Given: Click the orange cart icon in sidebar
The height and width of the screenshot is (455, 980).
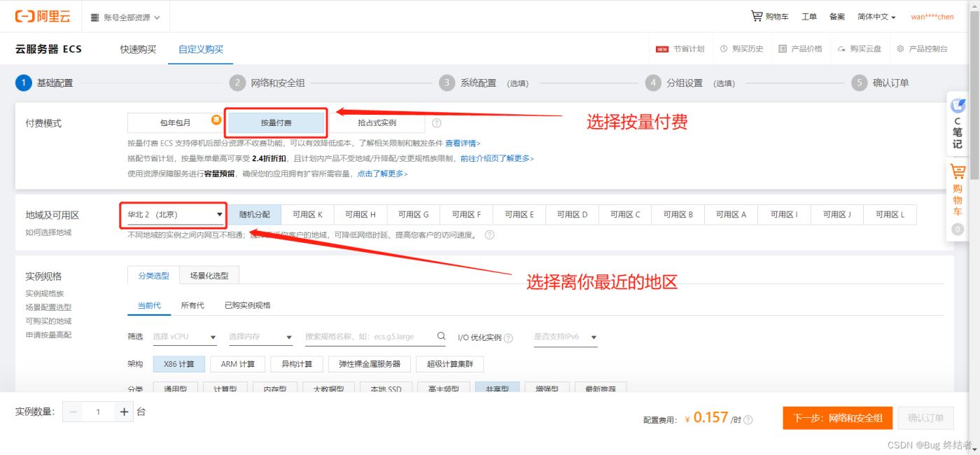Looking at the screenshot, I should coord(957,171).
